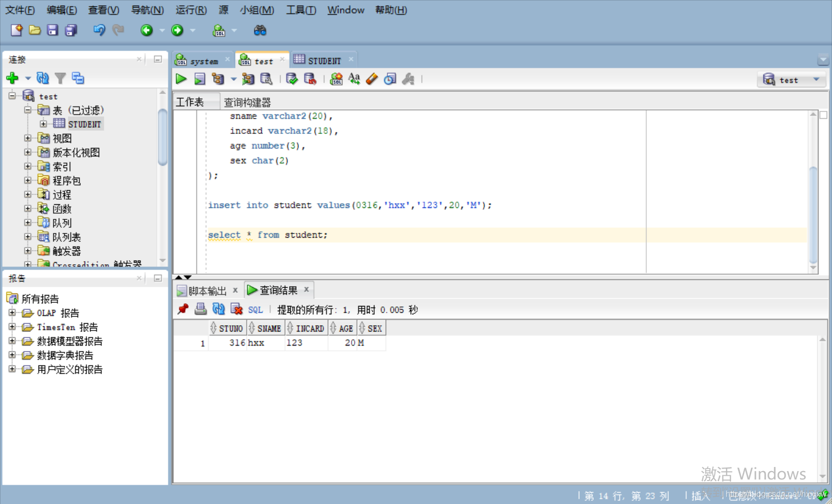The image size is (832, 504).
Task: Open SQL History icon
Action: 390,79
